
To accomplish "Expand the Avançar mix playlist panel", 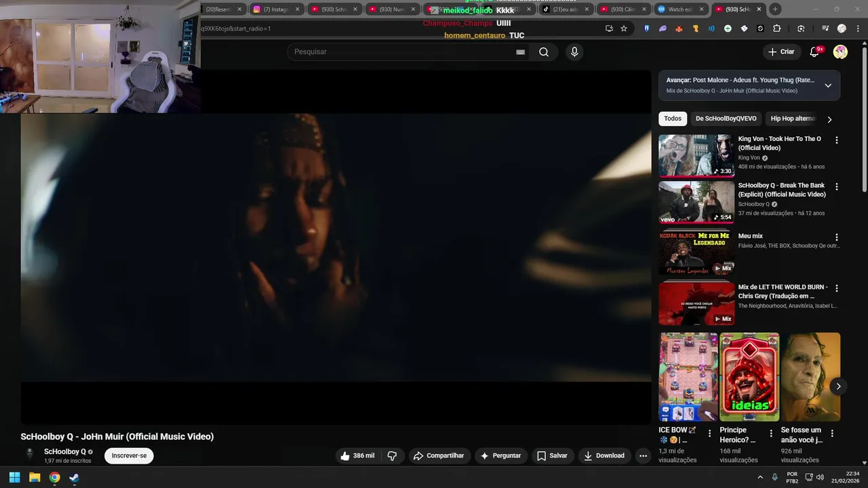I will pos(828,85).
